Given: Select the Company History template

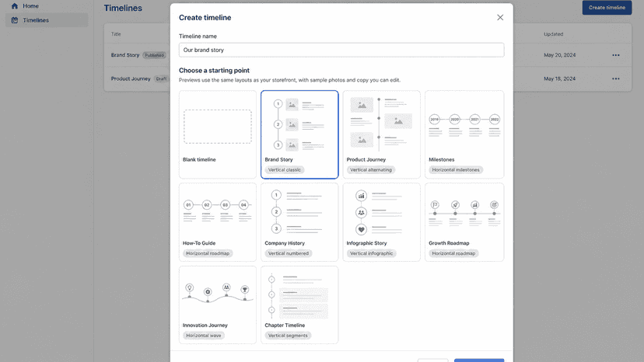Looking at the screenshot, I should (x=299, y=222).
